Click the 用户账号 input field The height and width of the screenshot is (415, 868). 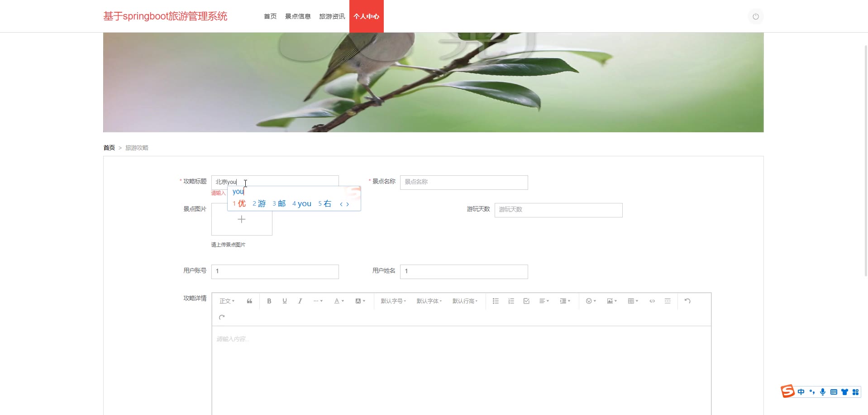click(275, 271)
